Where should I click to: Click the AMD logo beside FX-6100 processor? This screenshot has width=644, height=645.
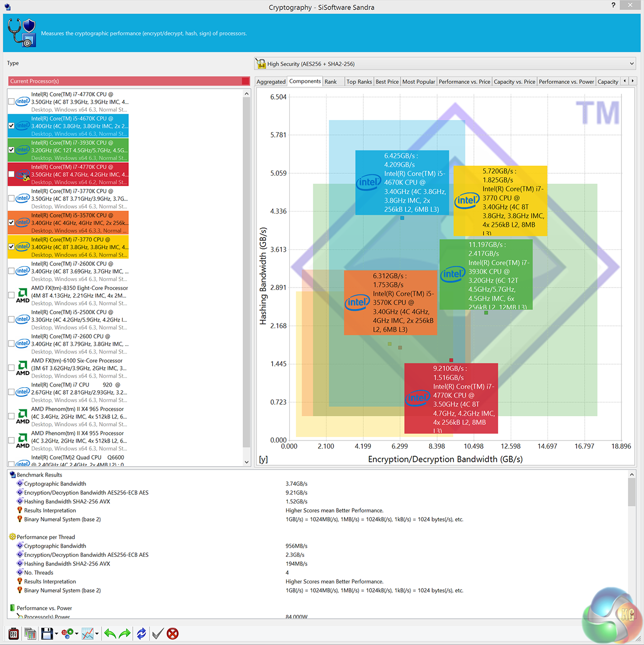[x=23, y=368]
